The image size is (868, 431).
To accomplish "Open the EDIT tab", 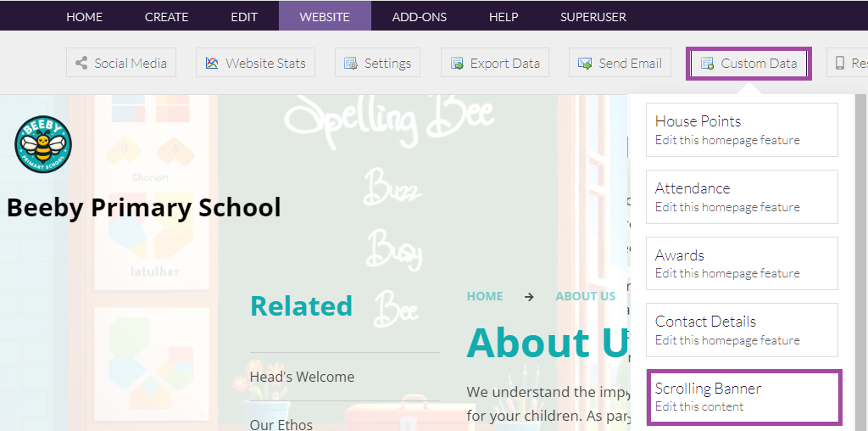I will [x=244, y=16].
